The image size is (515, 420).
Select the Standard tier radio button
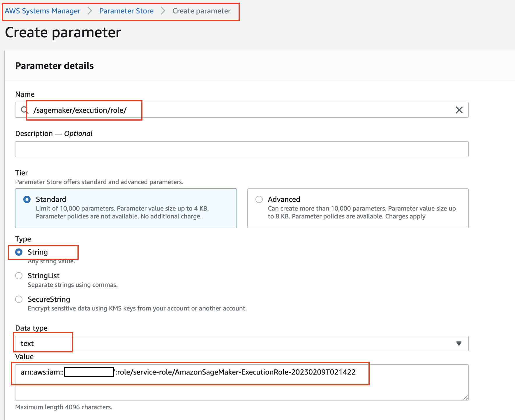27,200
